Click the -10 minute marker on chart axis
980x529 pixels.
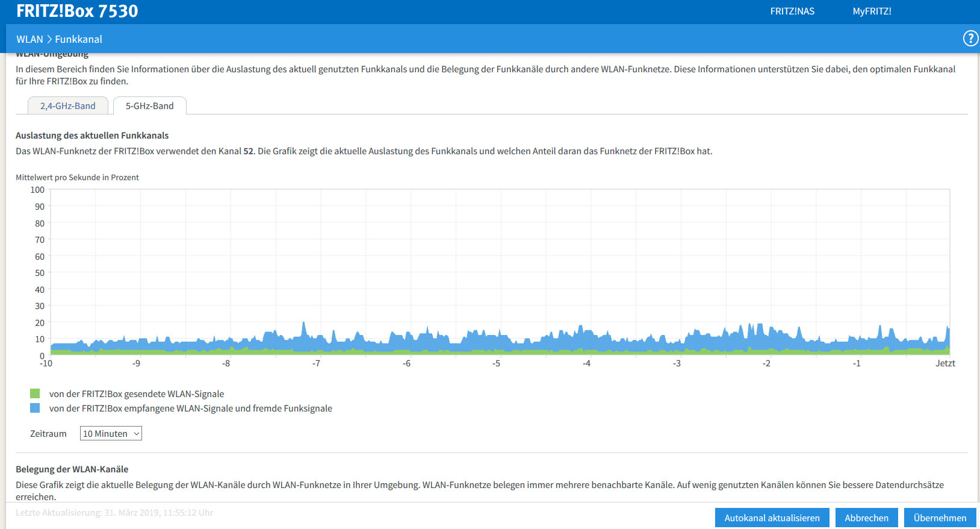tap(46, 363)
